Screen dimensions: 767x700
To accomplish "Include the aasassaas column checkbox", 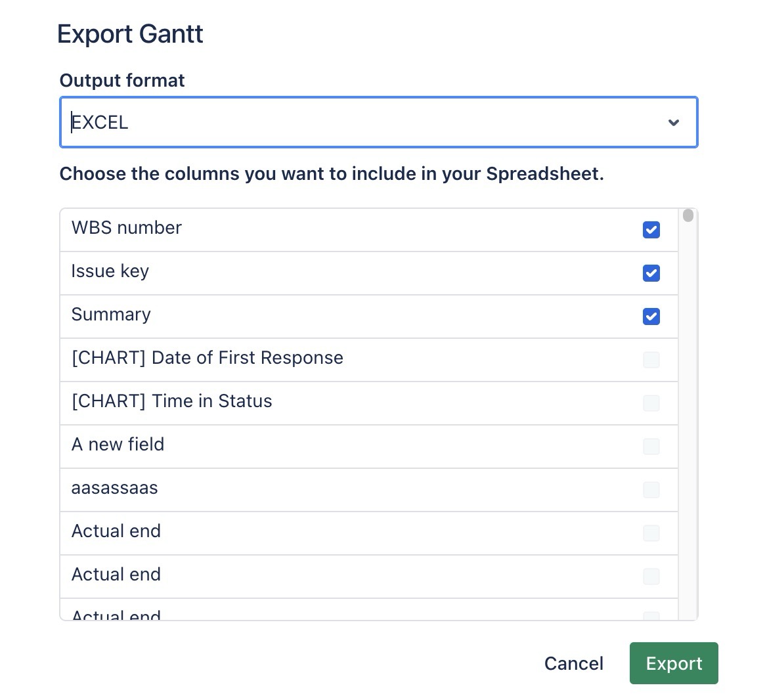I will (651, 490).
